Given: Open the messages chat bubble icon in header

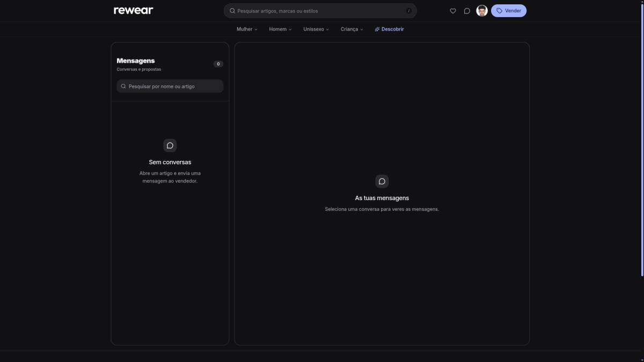Looking at the screenshot, I should 467,11.
